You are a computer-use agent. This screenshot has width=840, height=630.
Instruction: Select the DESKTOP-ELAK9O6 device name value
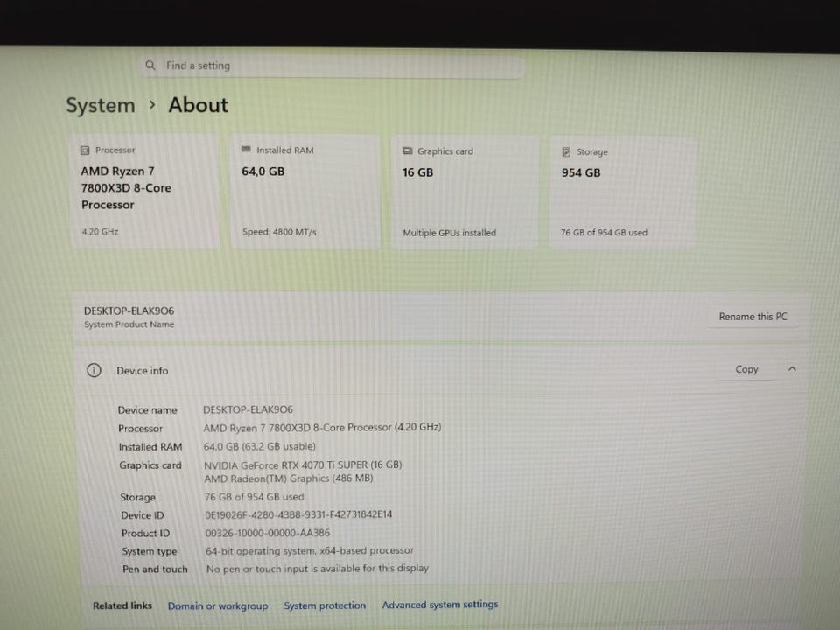click(x=248, y=409)
